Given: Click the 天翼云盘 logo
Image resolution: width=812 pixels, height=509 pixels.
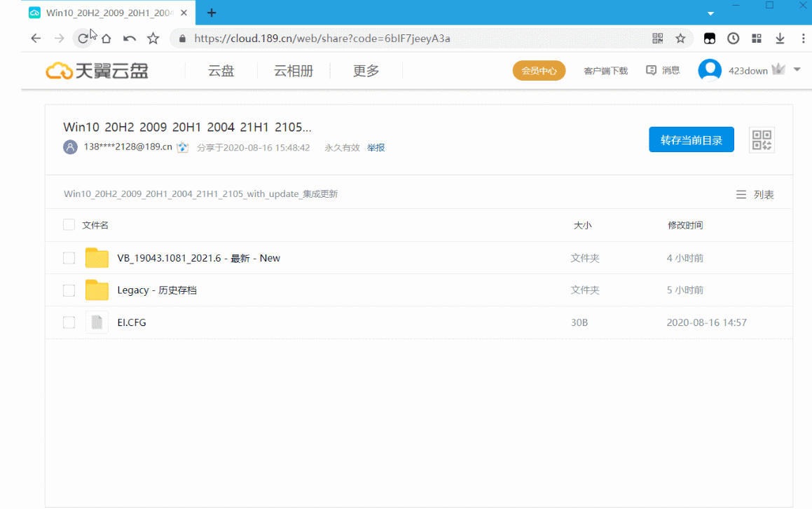Looking at the screenshot, I should [97, 71].
